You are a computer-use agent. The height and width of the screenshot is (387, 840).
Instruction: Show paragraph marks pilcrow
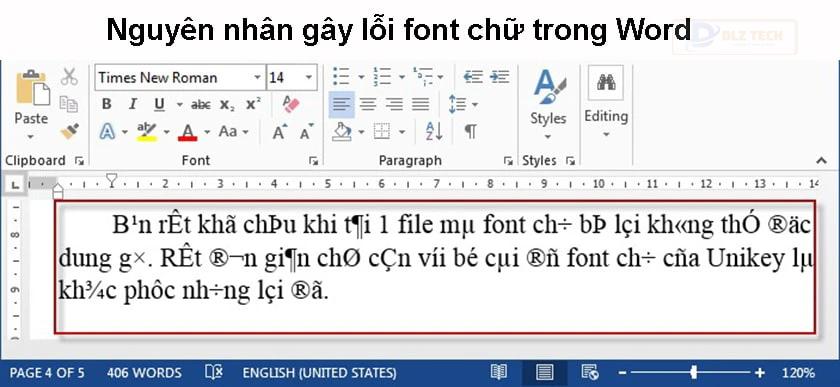470,131
